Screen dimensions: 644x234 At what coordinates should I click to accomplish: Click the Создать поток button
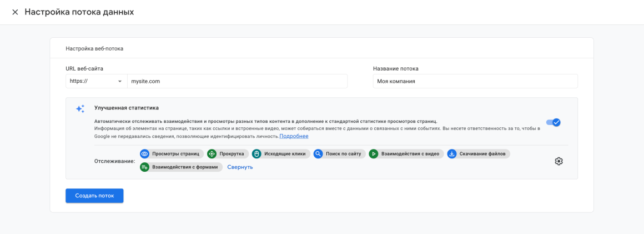[94, 196]
